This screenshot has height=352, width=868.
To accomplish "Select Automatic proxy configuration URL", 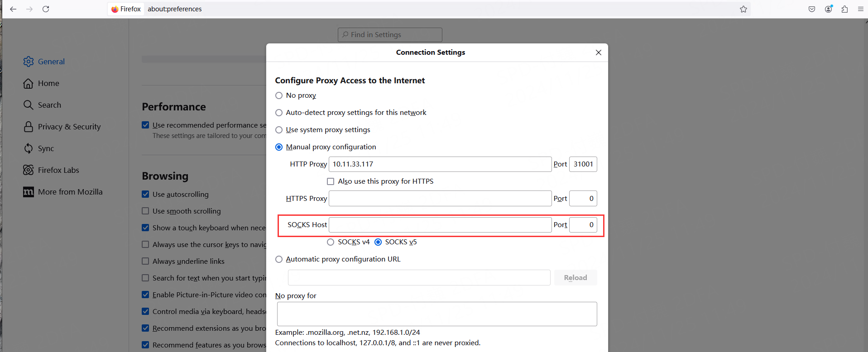I will click(279, 259).
